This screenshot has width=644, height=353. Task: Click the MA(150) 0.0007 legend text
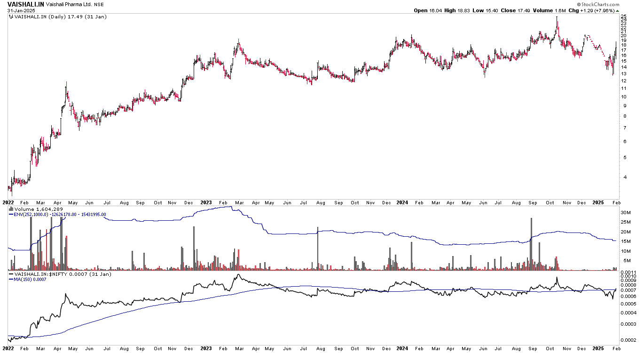click(x=31, y=279)
